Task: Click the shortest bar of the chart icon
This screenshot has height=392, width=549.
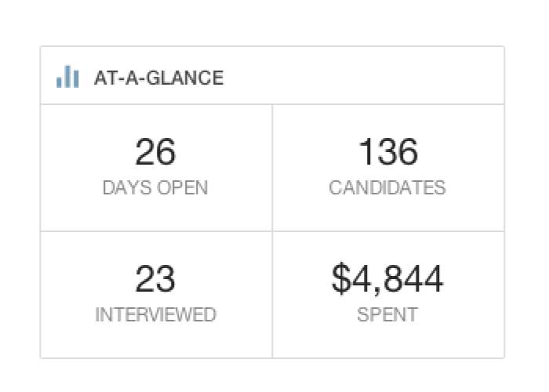Action: [x=59, y=82]
